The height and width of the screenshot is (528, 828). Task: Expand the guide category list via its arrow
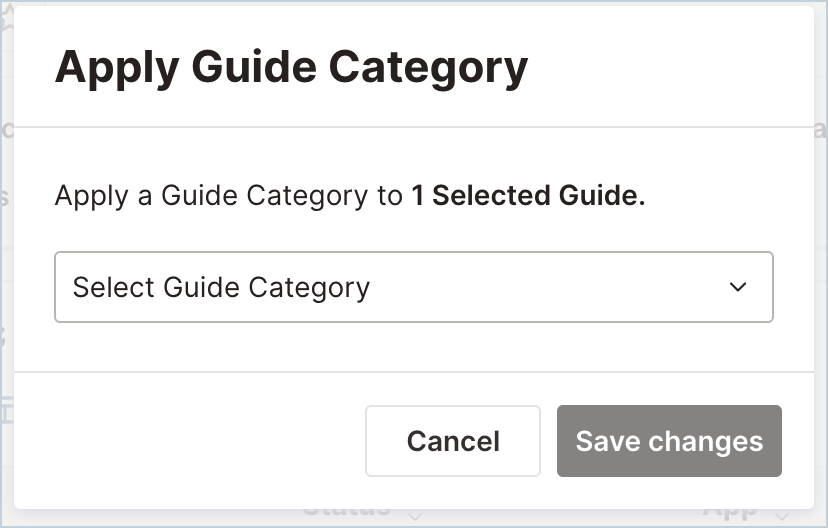pos(737,287)
